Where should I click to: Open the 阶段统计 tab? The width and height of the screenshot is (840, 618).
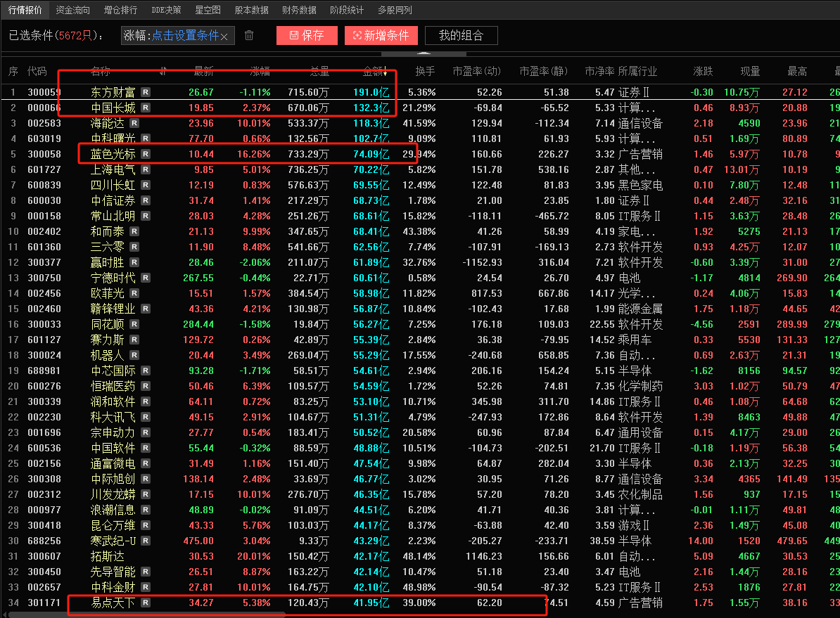tap(347, 10)
